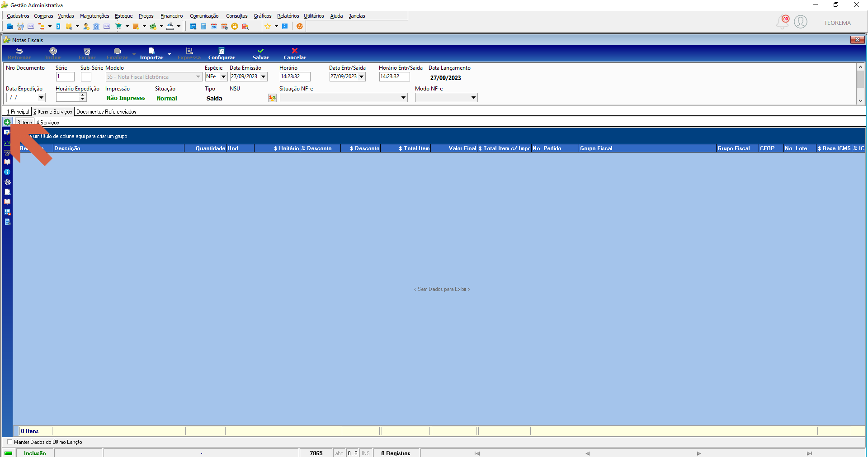Click the green money bills toolbar icon

point(153,26)
